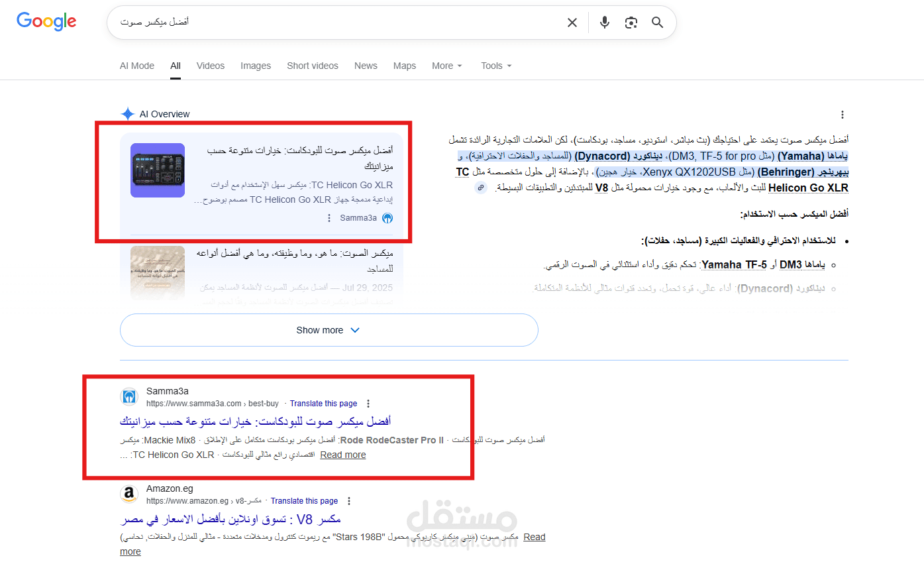Click the Amazon.eg site icon

(x=129, y=494)
